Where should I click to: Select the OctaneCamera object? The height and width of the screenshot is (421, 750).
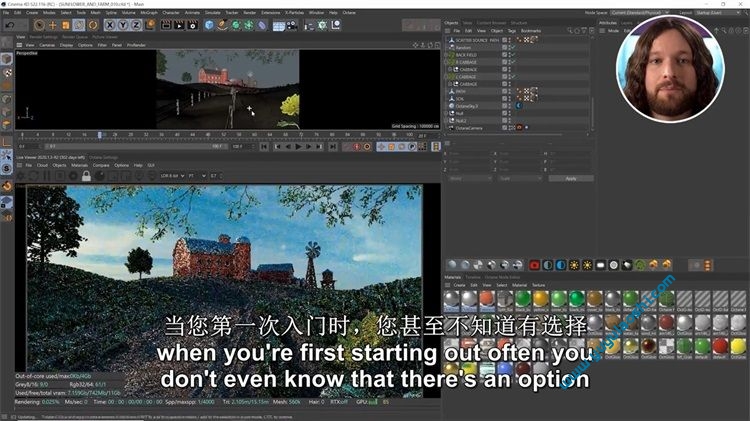[469, 128]
